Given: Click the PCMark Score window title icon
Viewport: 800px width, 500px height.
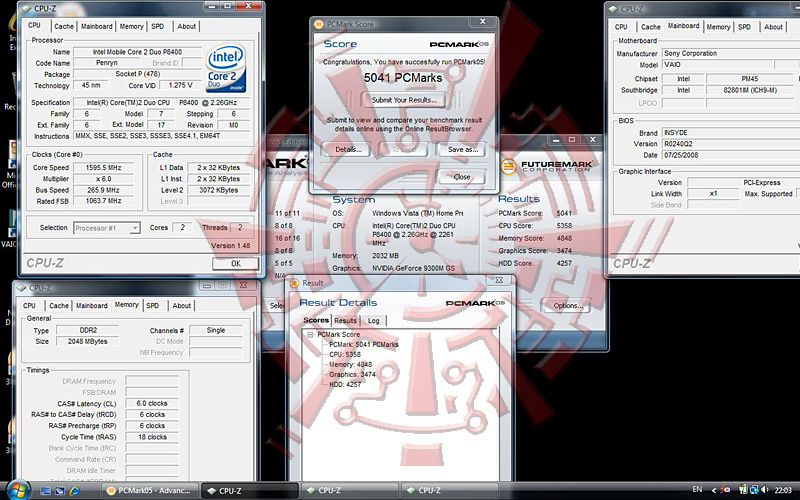Looking at the screenshot, I should (x=319, y=24).
